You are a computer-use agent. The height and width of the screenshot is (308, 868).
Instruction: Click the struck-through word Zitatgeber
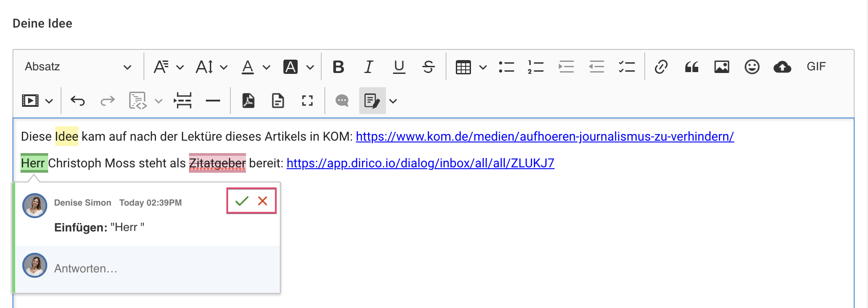point(217,163)
